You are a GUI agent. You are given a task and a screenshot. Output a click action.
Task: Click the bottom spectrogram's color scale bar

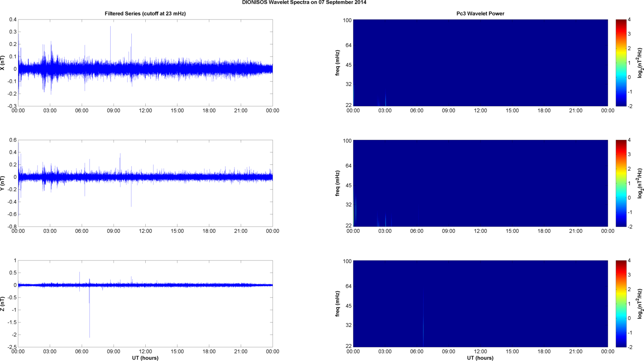pos(621,304)
